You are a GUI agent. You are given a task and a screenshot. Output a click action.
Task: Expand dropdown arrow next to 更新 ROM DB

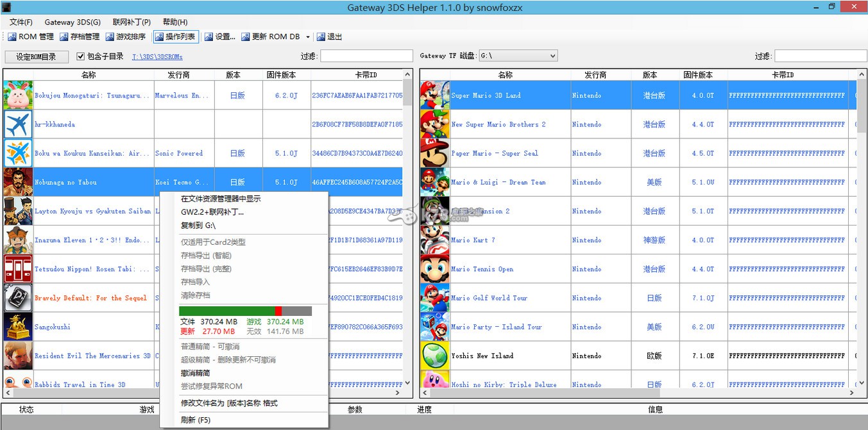[x=308, y=37]
